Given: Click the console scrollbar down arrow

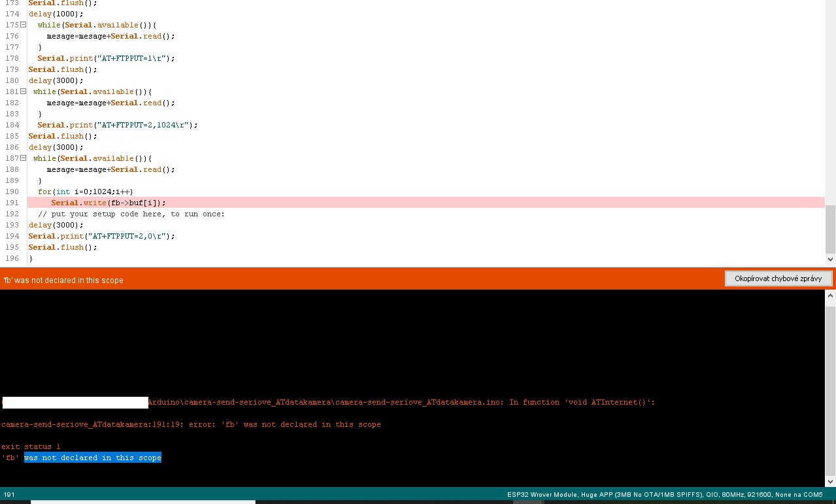Looking at the screenshot, I should click(x=830, y=481).
